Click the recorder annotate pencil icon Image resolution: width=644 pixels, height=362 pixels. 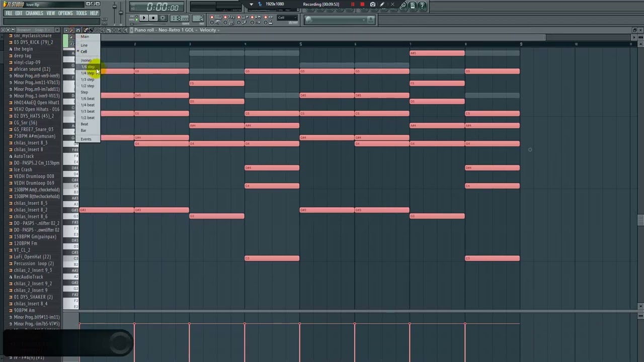pos(382,5)
